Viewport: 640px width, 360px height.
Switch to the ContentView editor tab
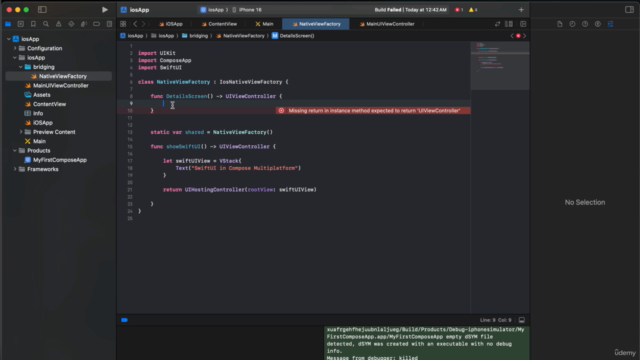(219, 24)
